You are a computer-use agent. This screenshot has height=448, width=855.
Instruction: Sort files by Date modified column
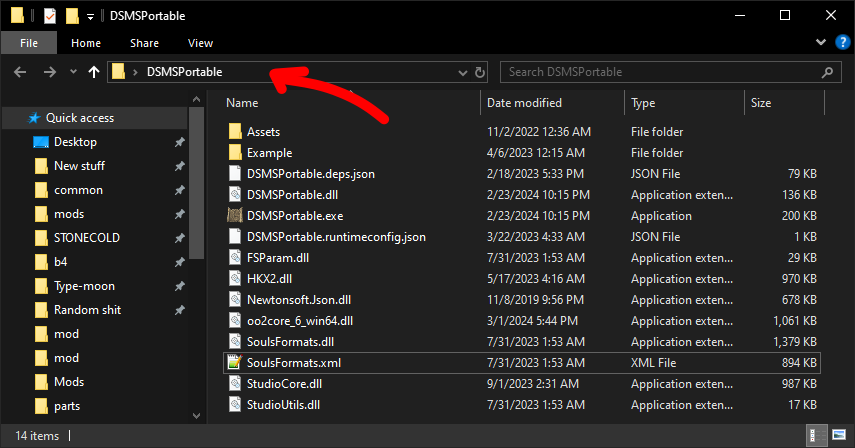tap(524, 103)
